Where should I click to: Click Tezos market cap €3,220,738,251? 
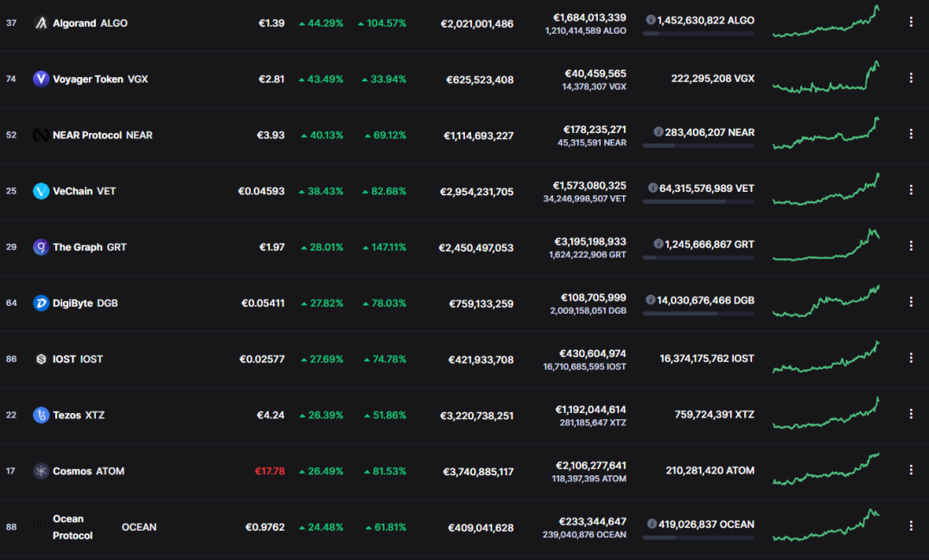coord(477,416)
